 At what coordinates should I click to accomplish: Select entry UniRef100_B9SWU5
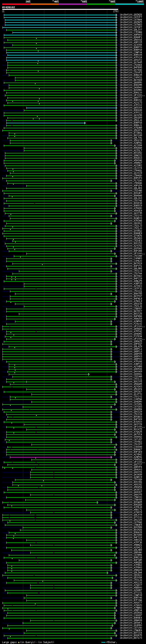coord(131,502)
